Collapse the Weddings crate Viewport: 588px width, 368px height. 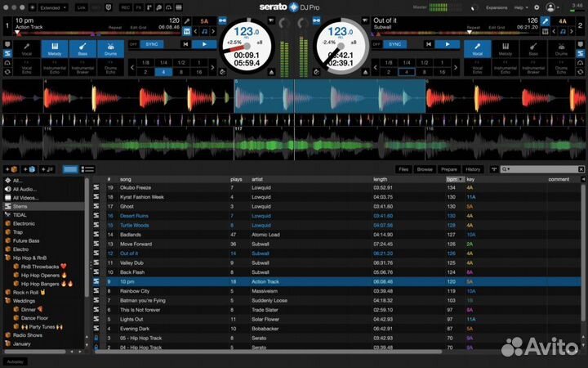[7, 301]
